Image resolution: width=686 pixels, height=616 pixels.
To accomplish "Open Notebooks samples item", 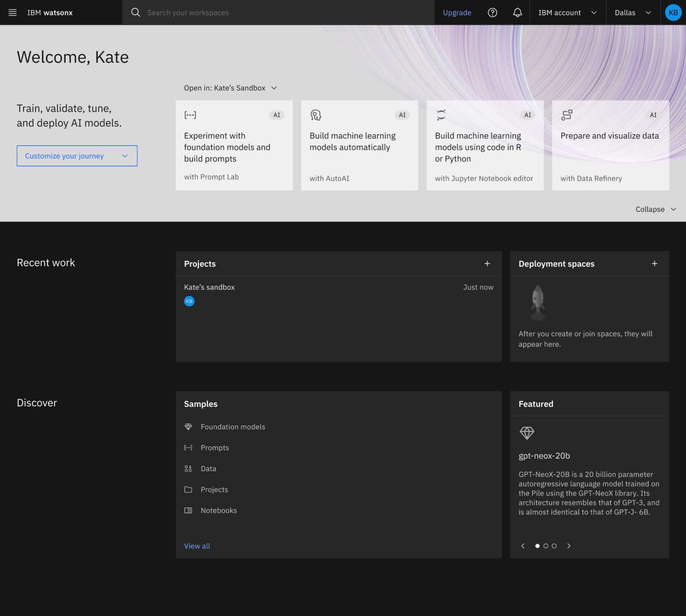I will pos(219,511).
